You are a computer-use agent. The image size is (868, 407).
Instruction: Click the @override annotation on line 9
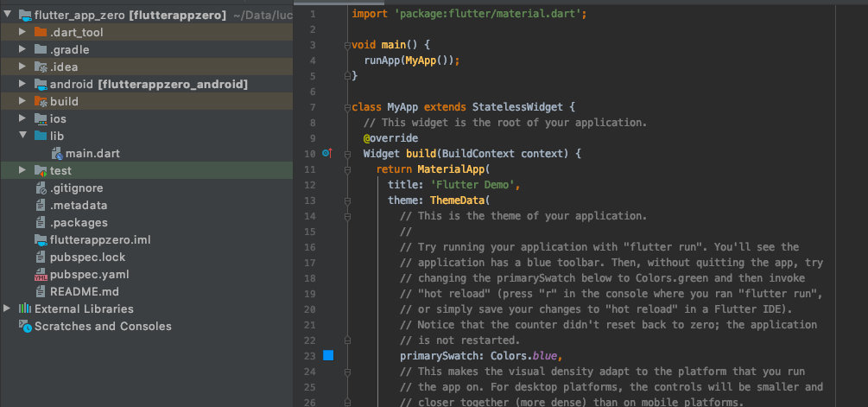390,138
